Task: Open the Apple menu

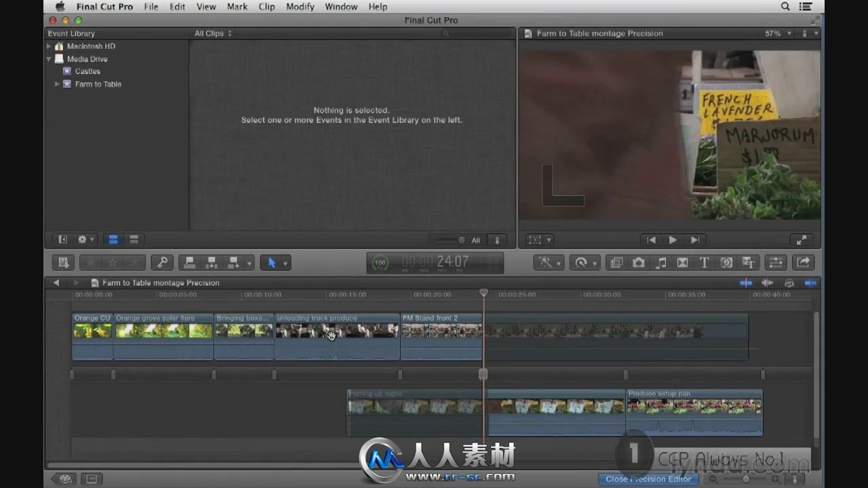Action: (60, 7)
